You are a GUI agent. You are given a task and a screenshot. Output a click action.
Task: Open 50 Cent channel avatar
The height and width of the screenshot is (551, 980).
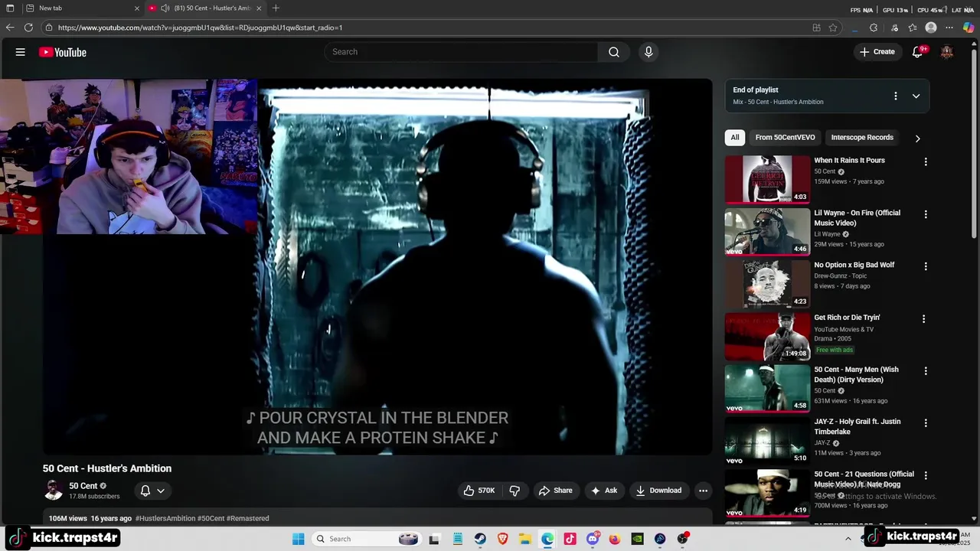(x=54, y=491)
